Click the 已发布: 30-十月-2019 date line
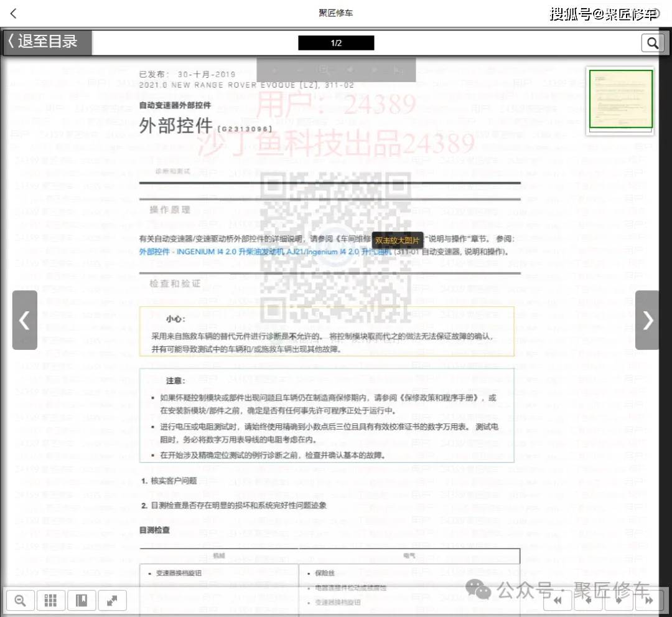Screen dimensions: 672x617 click(187, 74)
